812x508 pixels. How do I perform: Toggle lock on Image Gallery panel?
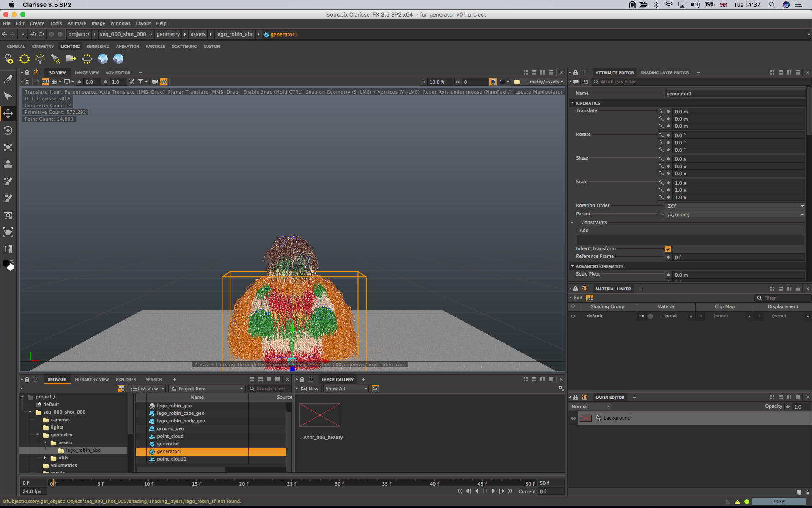point(302,379)
